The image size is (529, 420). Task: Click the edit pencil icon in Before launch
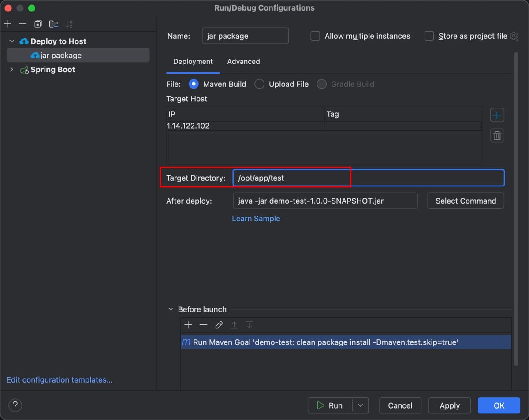(219, 325)
